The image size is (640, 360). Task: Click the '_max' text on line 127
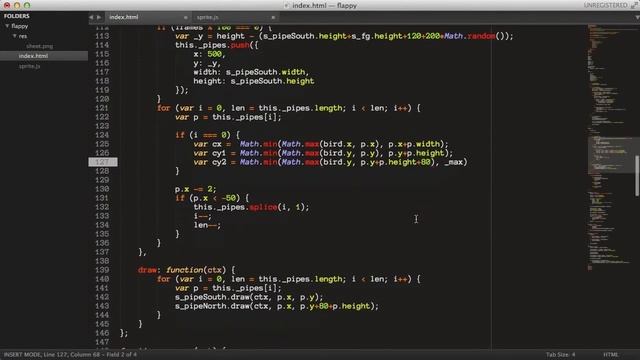point(453,162)
